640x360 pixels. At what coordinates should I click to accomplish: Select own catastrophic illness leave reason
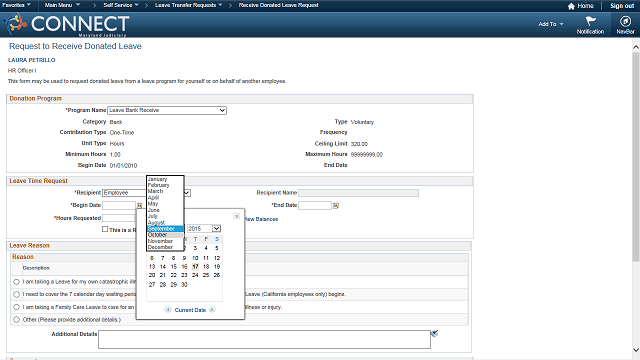tap(16, 282)
